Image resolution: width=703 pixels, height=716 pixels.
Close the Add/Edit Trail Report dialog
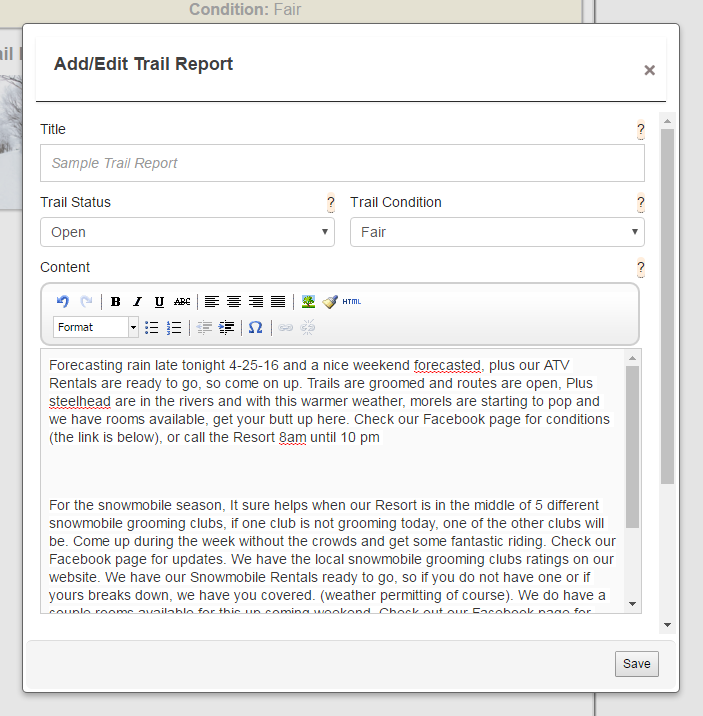(649, 70)
